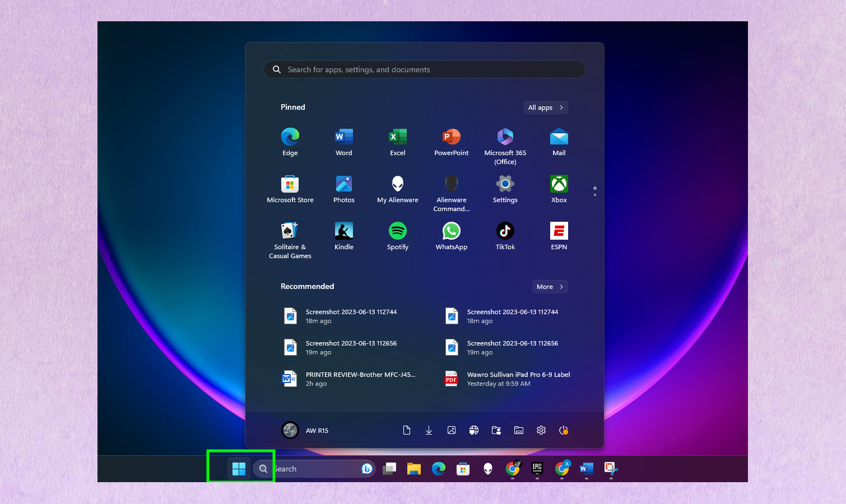Open the Mail app
The width and height of the screenshot is (846, 504).
(559, 142)
